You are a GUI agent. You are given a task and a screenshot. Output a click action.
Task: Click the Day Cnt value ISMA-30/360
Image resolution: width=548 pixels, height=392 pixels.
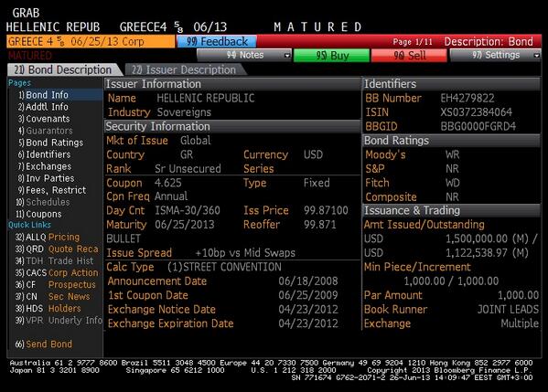(x=188, y=210)
